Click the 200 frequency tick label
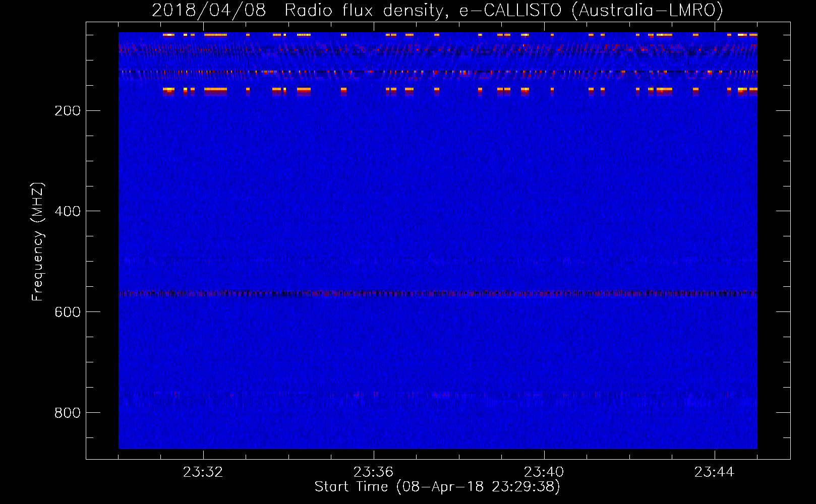 tap(68, 111)
